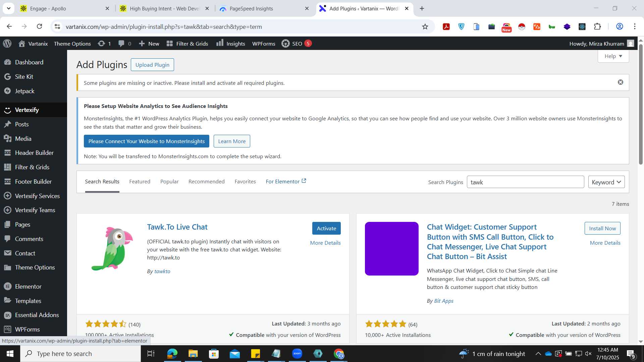
Task: Click the page vertical scrollbar
Action: point(641,104)
